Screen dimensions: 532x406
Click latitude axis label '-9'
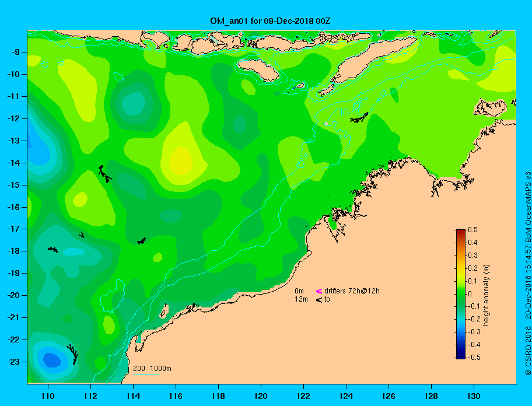click(x=16, y=52)
